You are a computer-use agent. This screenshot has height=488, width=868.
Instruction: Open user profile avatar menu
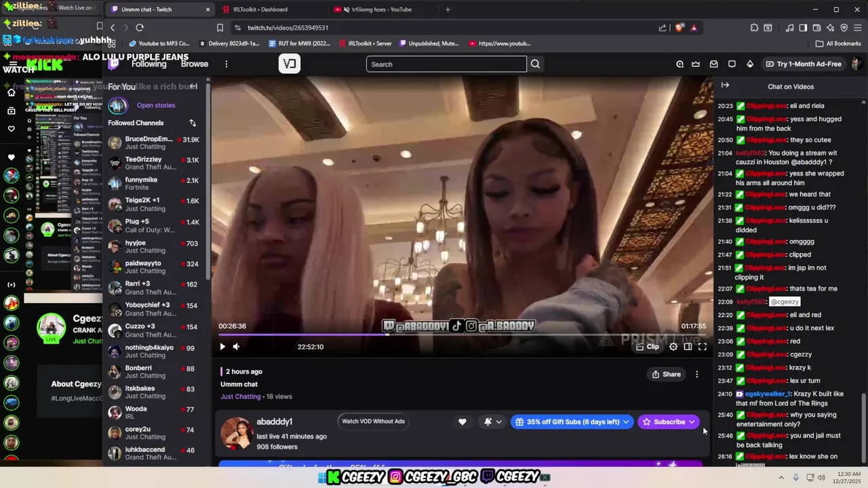pyautogui.click(x=856, y=64)
